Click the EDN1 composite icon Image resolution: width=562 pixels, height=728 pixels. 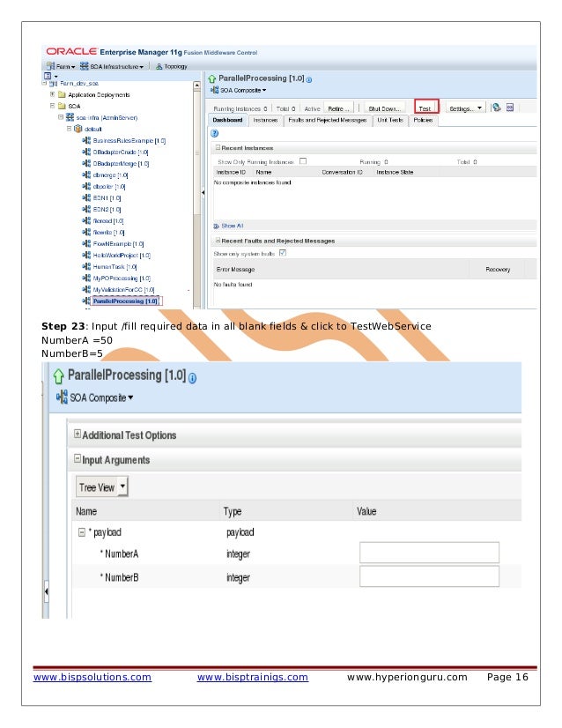86,197
